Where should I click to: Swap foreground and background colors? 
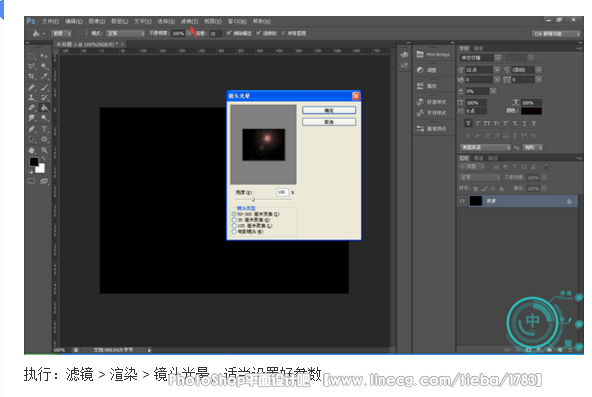coord(43,159)
